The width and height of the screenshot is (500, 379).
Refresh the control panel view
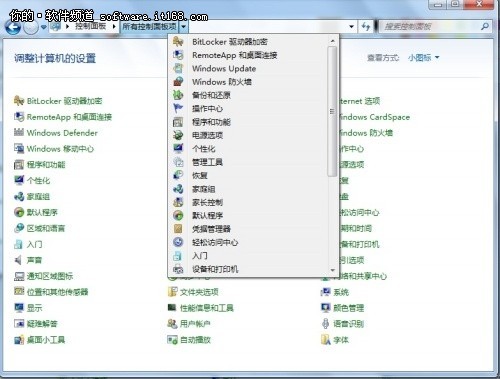click(366, 27)
